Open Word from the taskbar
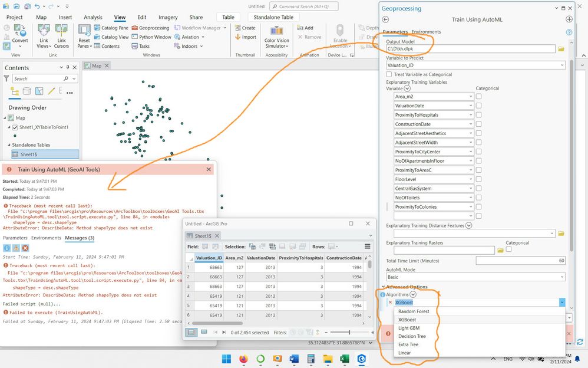Image resolution: width=588 pixels, height=368 pixels. (x=294, y=359)
